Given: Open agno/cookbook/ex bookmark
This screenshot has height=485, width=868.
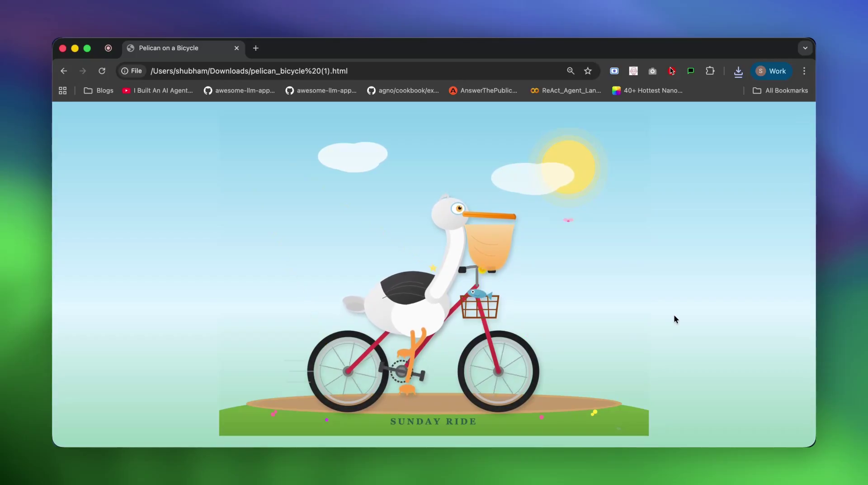Looking at the screenshot, I should coord(403,90).
